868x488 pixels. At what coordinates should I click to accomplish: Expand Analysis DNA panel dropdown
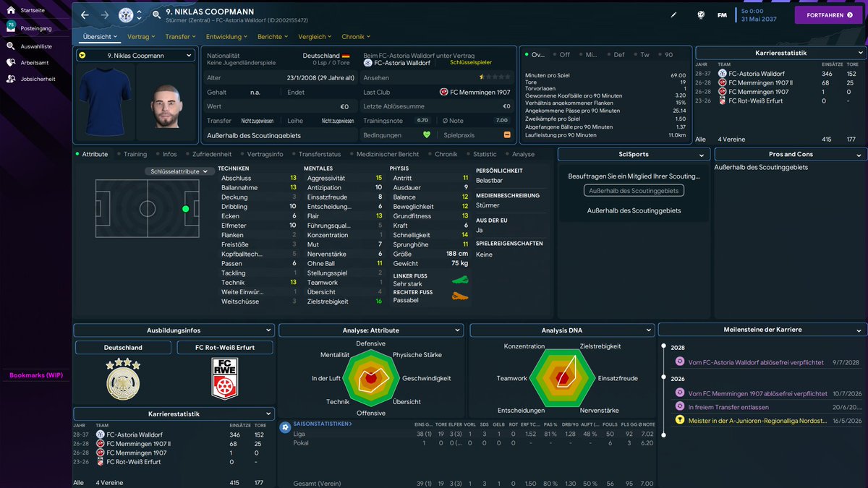562,330
